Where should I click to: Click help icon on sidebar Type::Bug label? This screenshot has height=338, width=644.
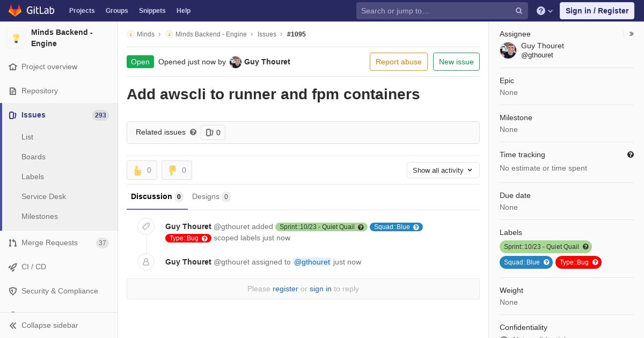(595, 262)
